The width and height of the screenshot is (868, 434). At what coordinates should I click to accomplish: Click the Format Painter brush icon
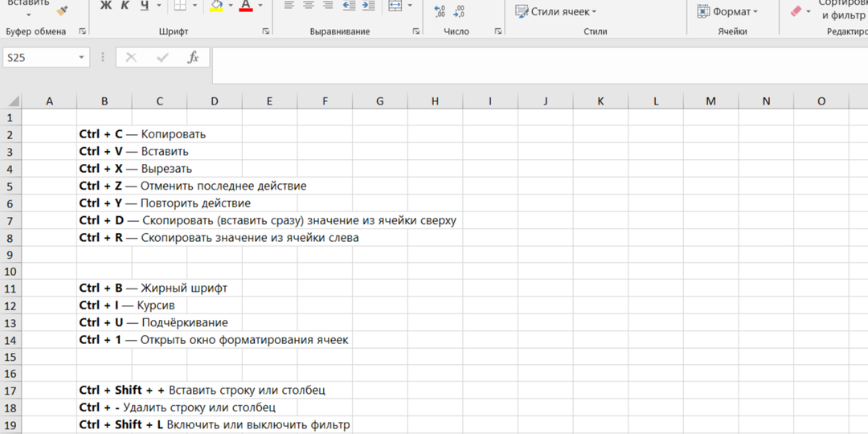pyautogui.click(x=63, y=10)
